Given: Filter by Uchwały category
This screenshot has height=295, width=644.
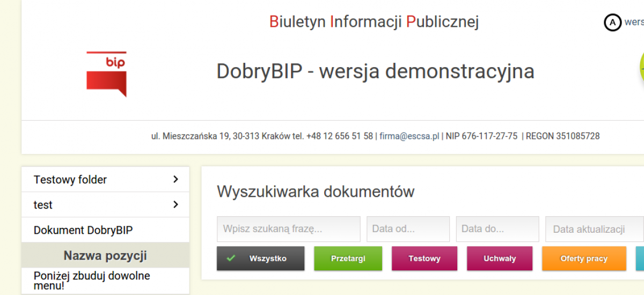Looking at the screenshot, I should [x=500, y=259].
